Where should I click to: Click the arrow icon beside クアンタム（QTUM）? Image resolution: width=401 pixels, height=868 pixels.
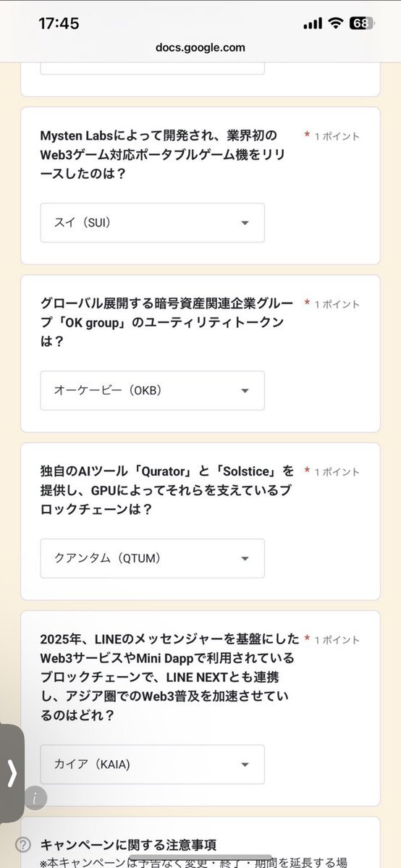coord(245,559)
